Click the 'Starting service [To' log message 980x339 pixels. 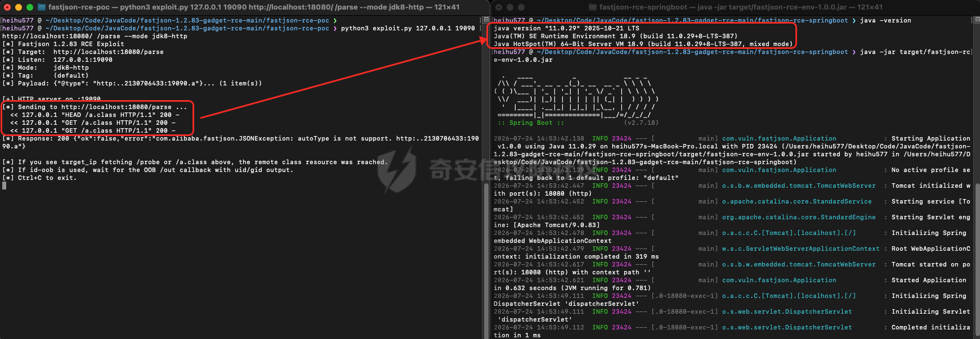click(931, 201)
